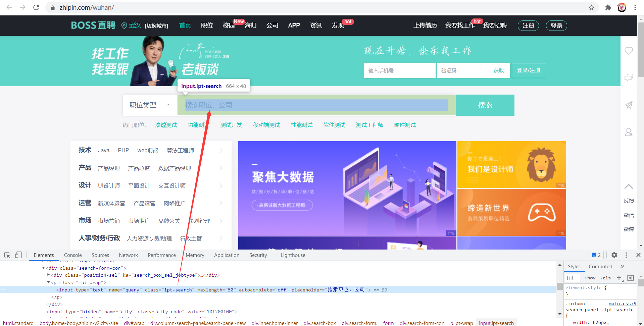This screenshot has width=644, height=326.
Task: Click the New Style Rule plus icon
Action: click(x=620, y=278)
